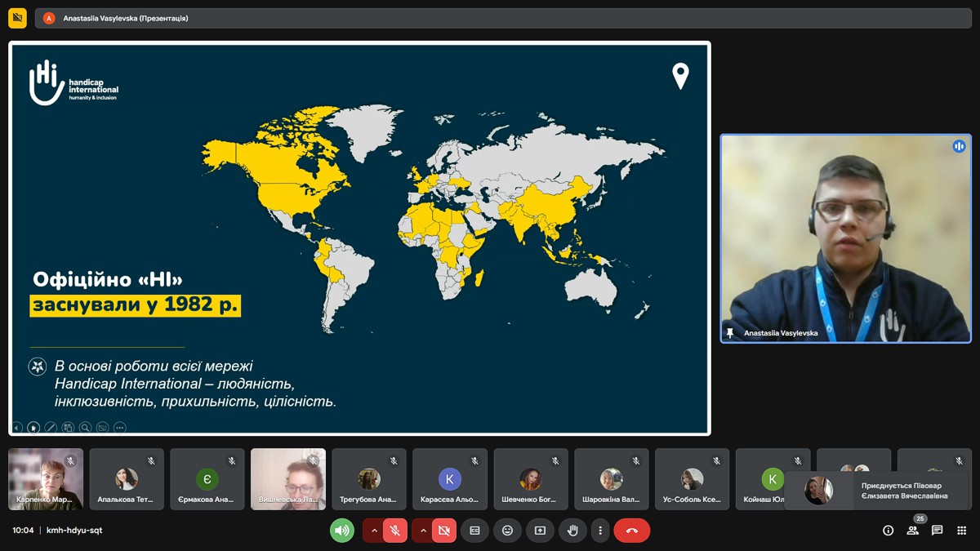This screenshot has height=551, width=980.
Task: Select the Карасєва participant tile
Action: tap(450, 479)
